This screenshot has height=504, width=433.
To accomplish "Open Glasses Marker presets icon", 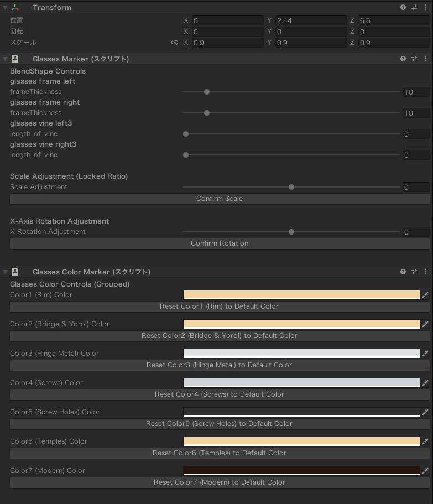I will 414,59.
